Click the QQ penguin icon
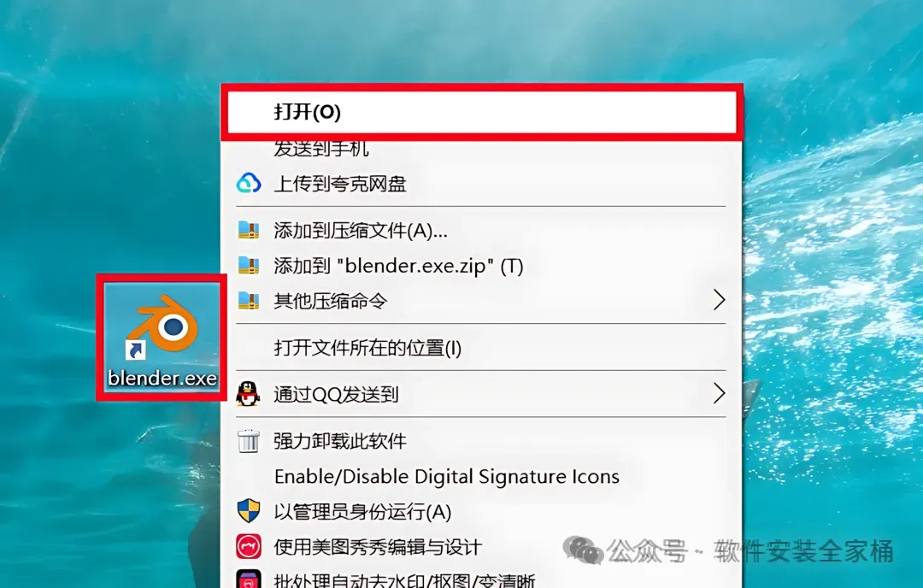 click(x=248, y=394)
